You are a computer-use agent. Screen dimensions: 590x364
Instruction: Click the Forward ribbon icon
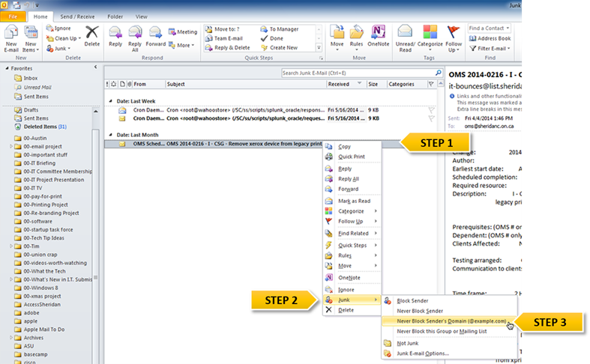pyautogui.click(x=155, y=37)
